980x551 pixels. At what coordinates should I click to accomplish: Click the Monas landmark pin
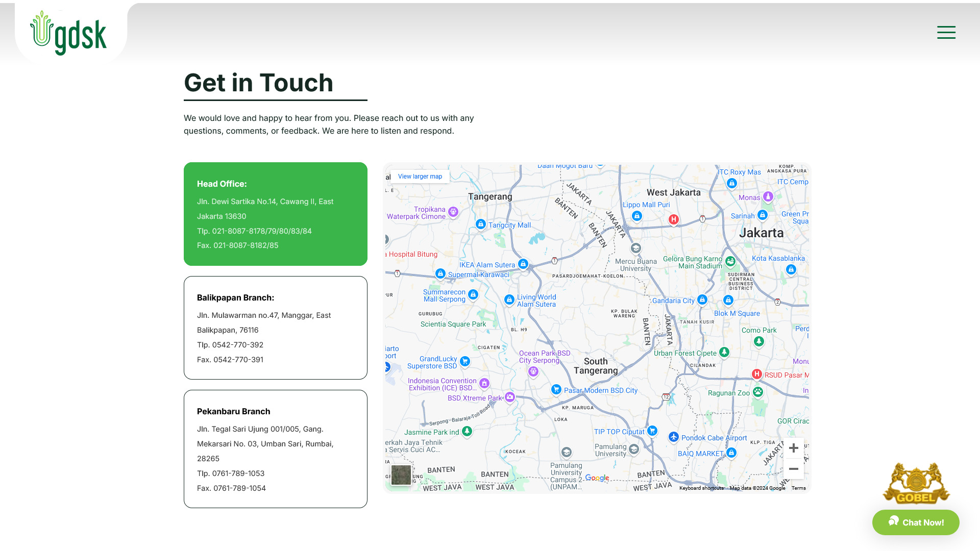[x=768, y=196]
